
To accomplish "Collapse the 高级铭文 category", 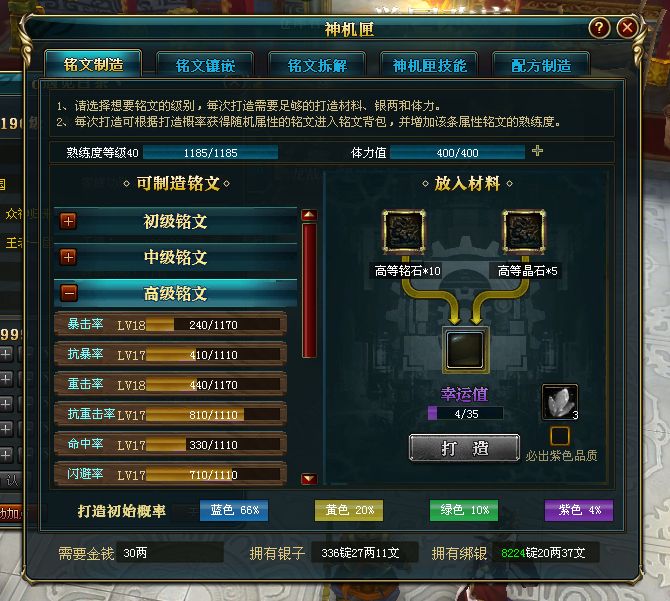I will pos(69,293).
